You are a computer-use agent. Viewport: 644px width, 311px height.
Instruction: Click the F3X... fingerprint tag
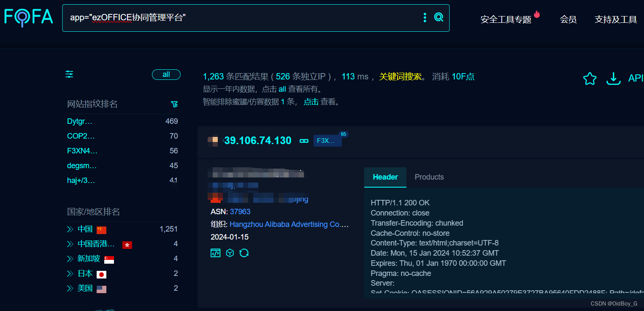point(327,141)
